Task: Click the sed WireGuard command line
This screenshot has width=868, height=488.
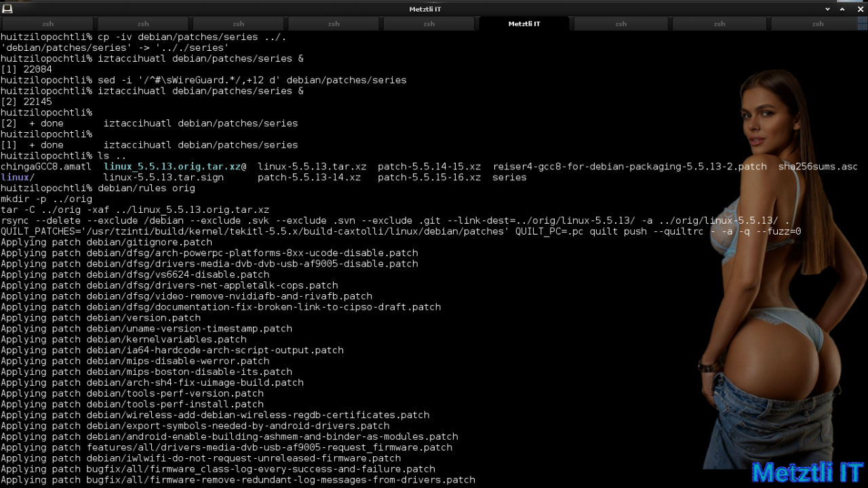Action: [x=203, y=80]
